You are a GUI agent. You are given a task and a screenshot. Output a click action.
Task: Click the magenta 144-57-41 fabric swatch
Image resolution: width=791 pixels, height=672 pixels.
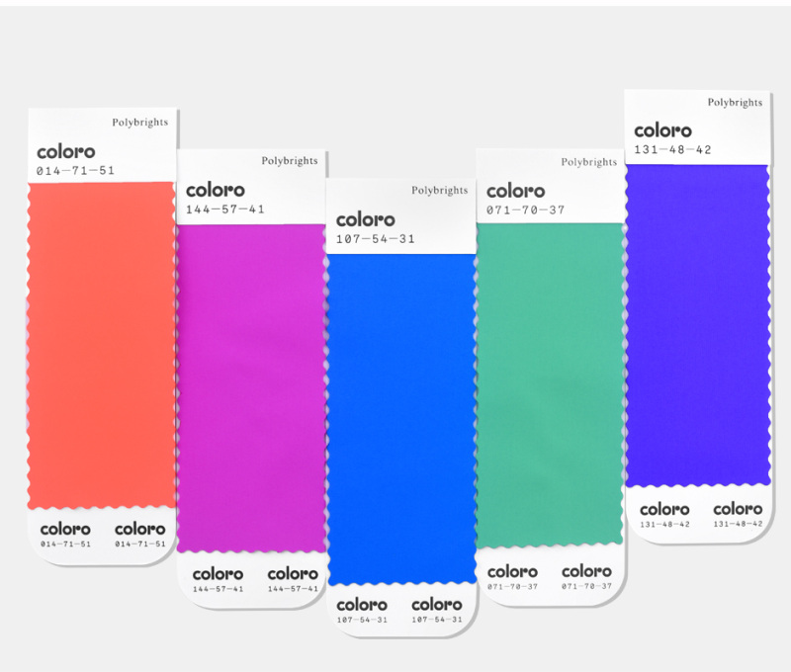251,388
